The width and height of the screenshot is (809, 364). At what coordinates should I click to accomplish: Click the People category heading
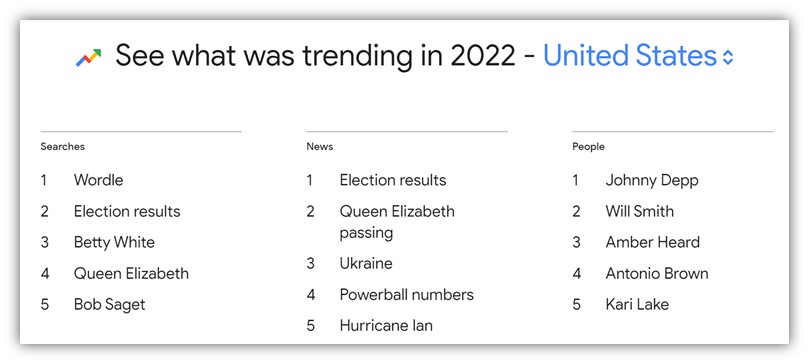click(588, 147)
